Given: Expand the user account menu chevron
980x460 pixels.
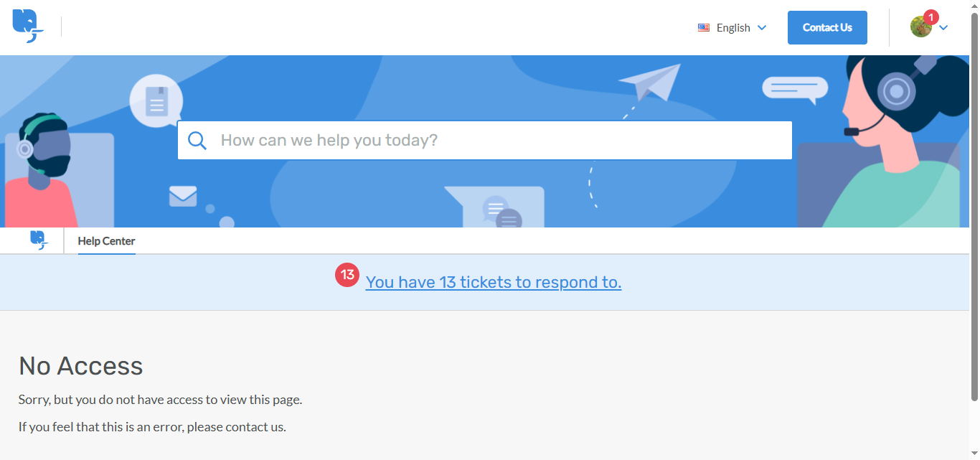Looking at the screenshot, I should (944, 28).
